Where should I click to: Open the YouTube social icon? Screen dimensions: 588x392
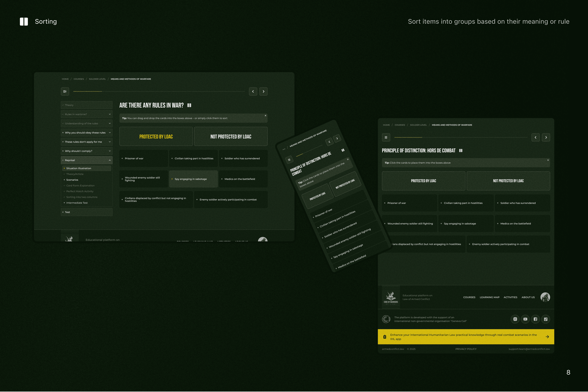coord(525,319)
